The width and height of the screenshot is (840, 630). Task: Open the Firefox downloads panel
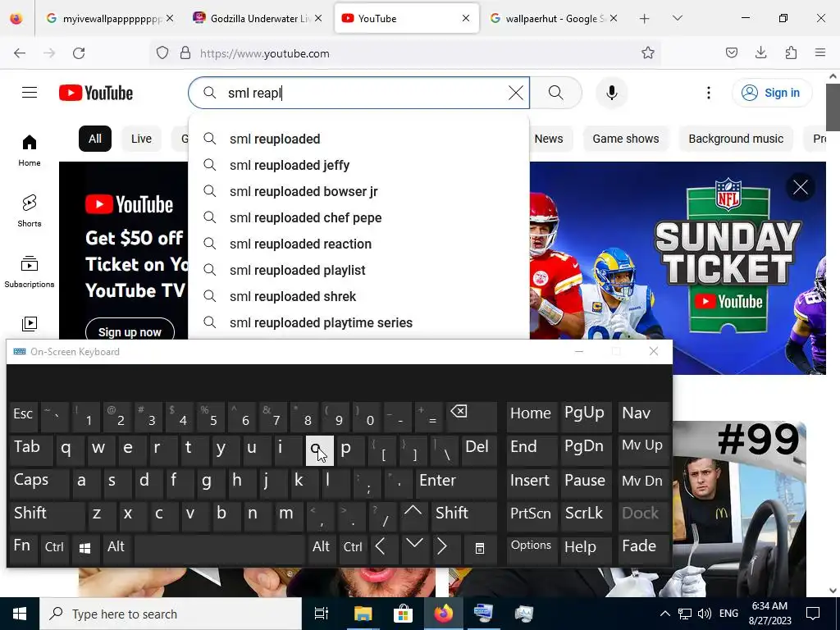760,52
